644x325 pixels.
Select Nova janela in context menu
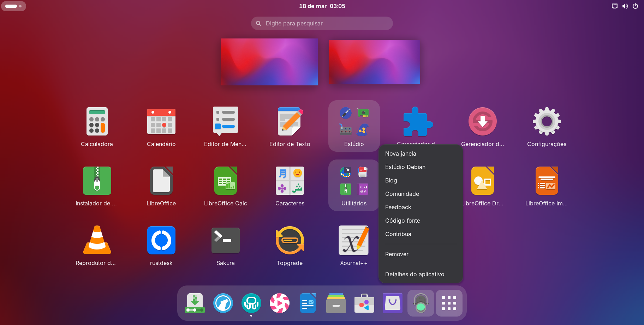pyautogui.click(x=400, y=154)
